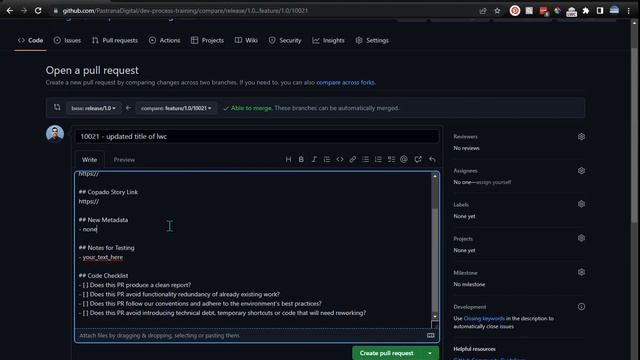Image resolution: width=640 pixels, height=360 pixels.
Task: Toggle bold formatting in the editor
Action: coord(301,159)
